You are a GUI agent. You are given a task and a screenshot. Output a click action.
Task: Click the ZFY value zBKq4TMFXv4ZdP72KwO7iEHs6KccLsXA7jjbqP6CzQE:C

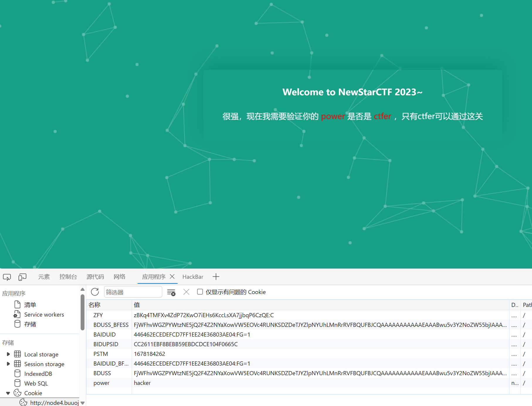tap(204, 315)
